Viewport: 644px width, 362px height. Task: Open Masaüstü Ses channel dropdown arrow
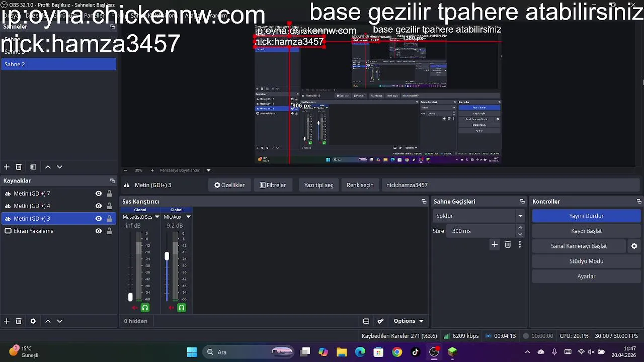tap(157, 217)
